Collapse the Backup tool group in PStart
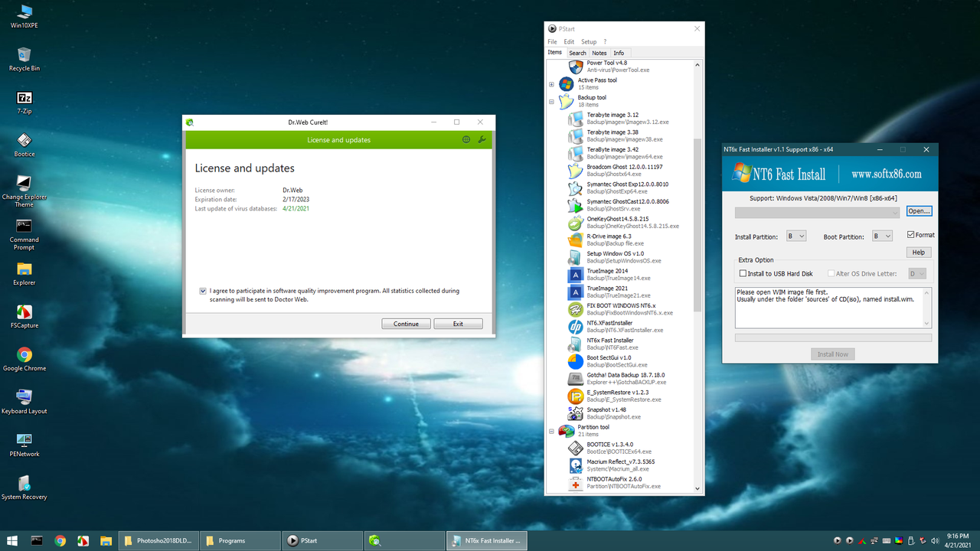The width and height of the screenshot is (980, 551). point(551,102)
